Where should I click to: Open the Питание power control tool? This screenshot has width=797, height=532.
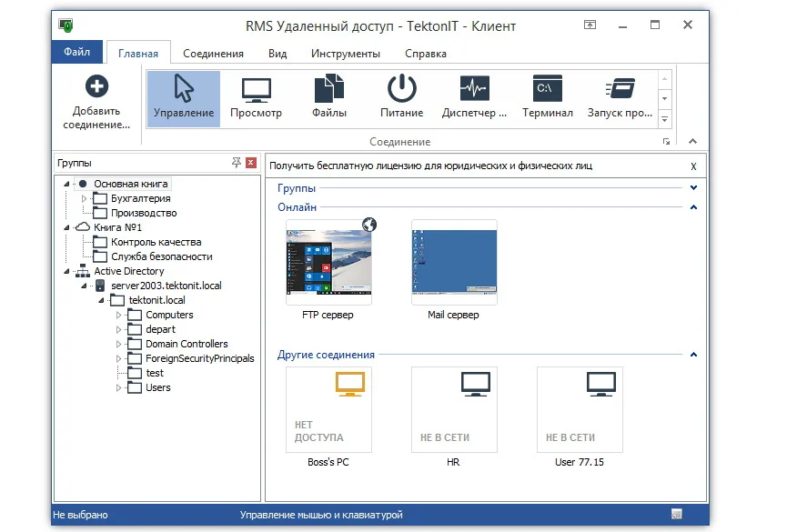(x=401, y=98)
